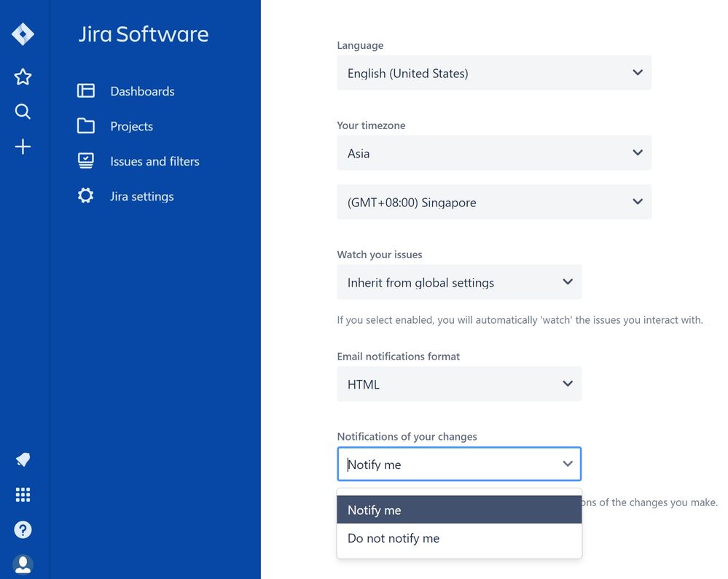Go to Projects
The height and width of the screenshot is (579, 728).
coord(132,126)
